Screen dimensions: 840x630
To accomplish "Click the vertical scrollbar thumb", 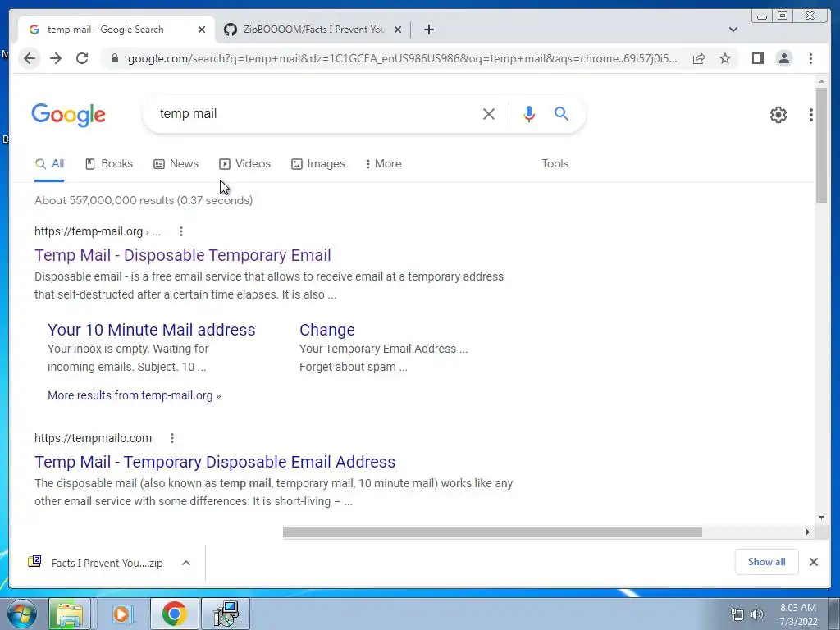I will 821,144.
